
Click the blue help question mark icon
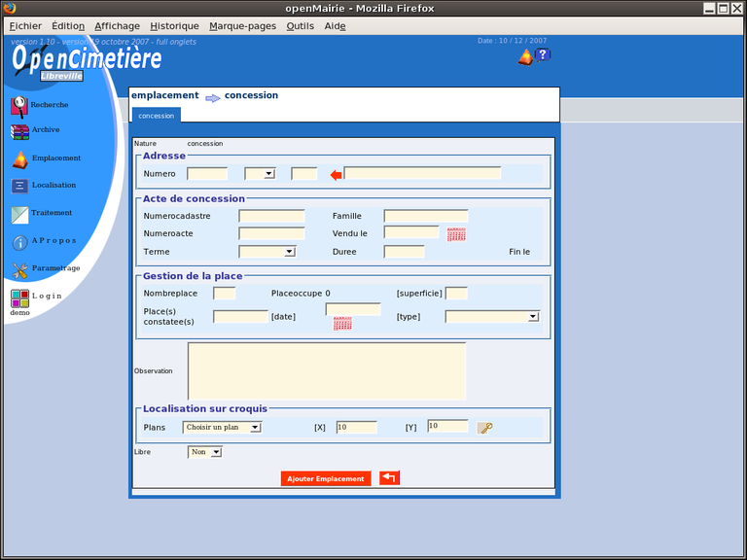click(x=543, y=55)
